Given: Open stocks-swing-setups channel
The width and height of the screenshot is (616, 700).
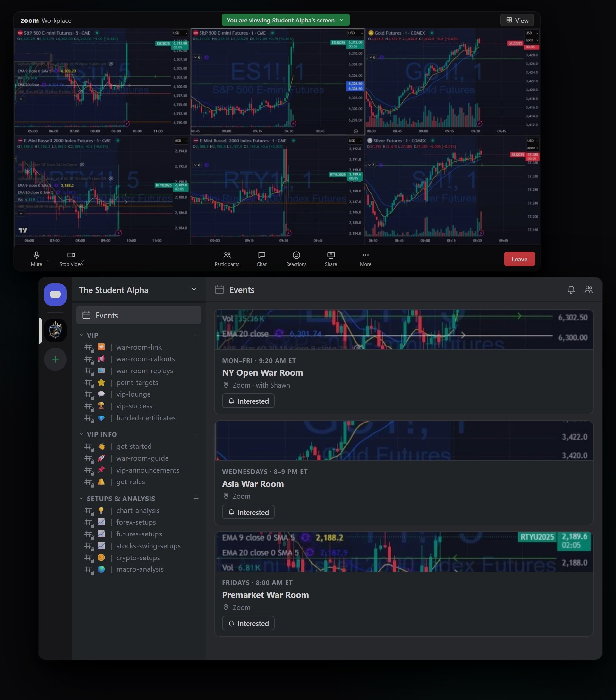Looking at the screenshot, I should [x=138, y=546].
